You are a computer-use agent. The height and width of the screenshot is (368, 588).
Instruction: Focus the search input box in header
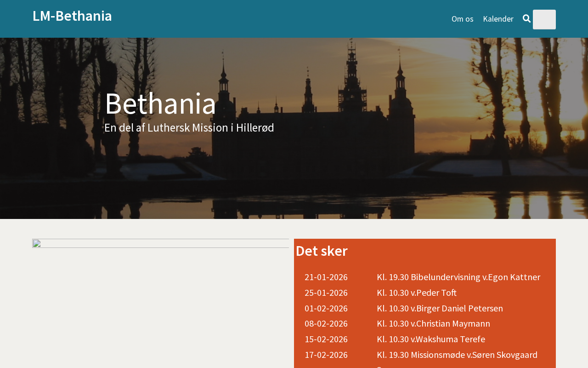point(544,19)
